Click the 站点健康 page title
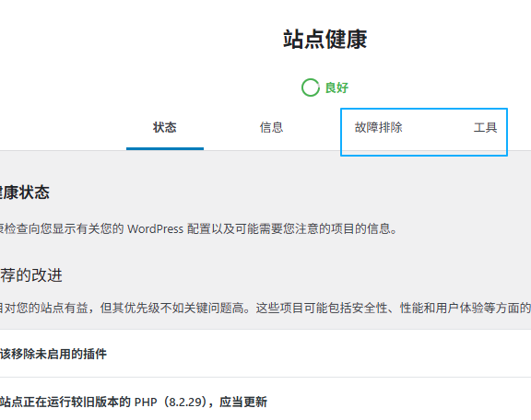This screenshot has height=420, width=531. tap(325, 40)
